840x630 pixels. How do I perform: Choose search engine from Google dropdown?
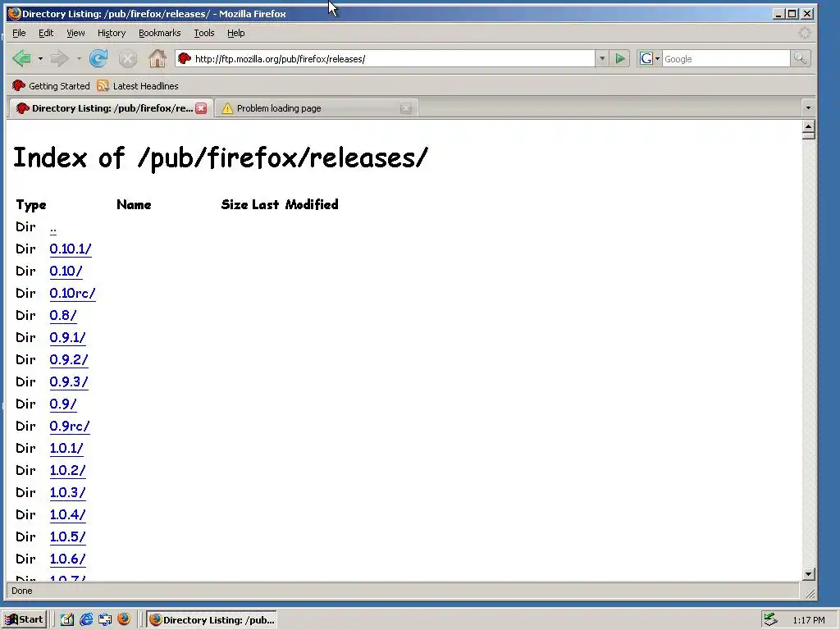point(649,58)
